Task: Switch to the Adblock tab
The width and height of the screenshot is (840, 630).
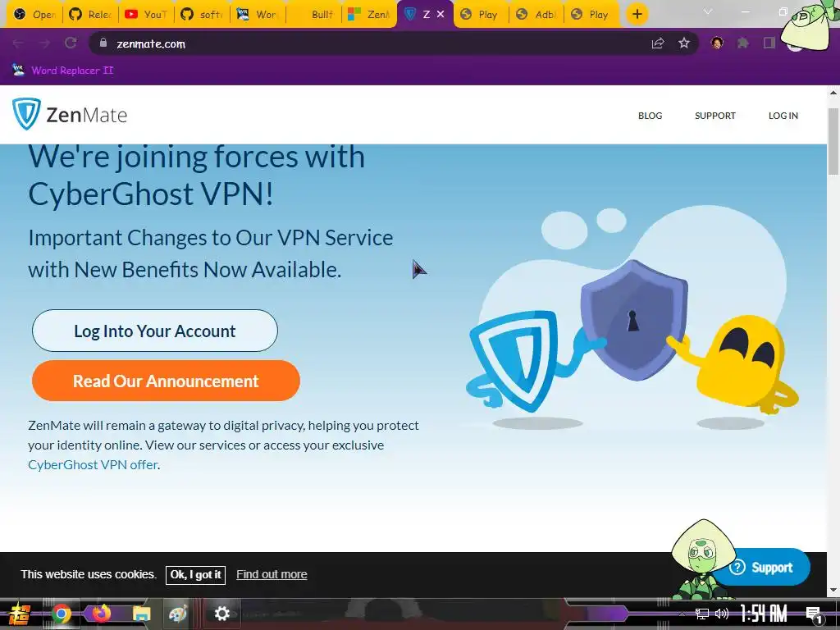Action: click(536, 15)
